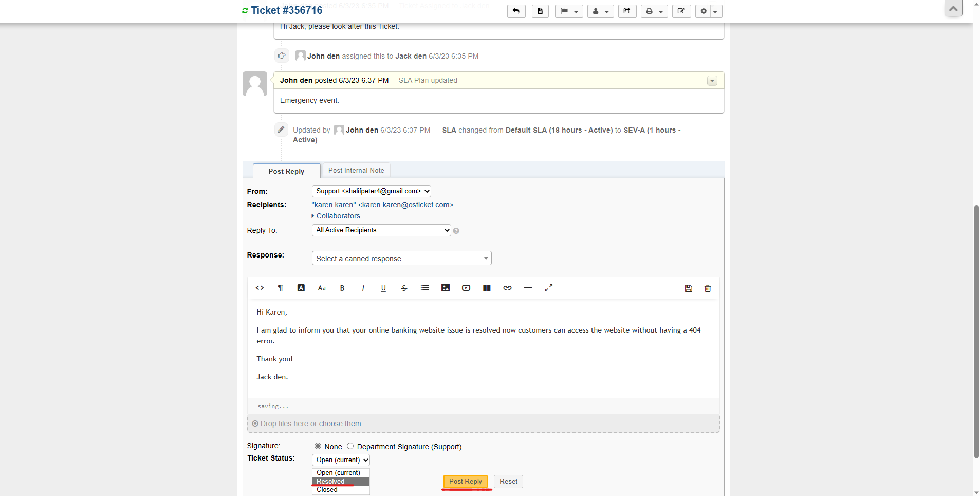Insert a horizontal rule in the editor

(528, 288)
